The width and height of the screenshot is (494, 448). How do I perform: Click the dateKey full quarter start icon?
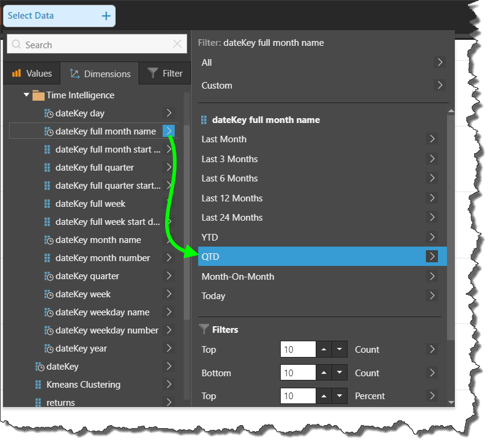point(47,186)
